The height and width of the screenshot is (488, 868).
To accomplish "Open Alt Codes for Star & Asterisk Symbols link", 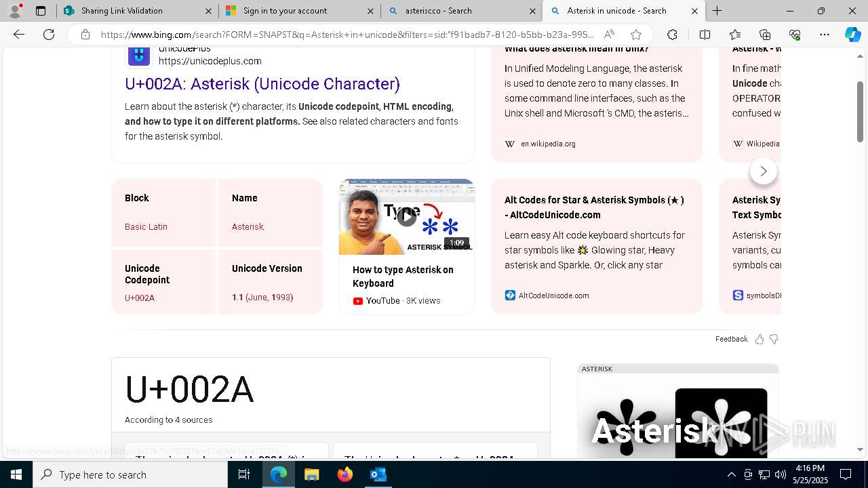I will click(x=594, y=207).
